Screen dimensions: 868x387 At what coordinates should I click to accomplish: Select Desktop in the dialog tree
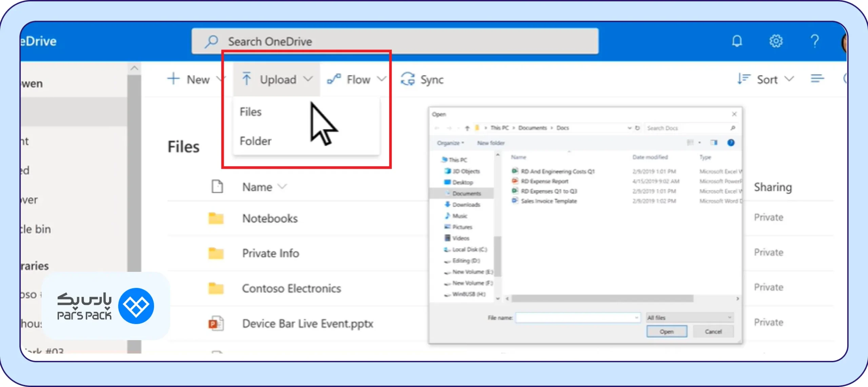(x=459, y=182)
